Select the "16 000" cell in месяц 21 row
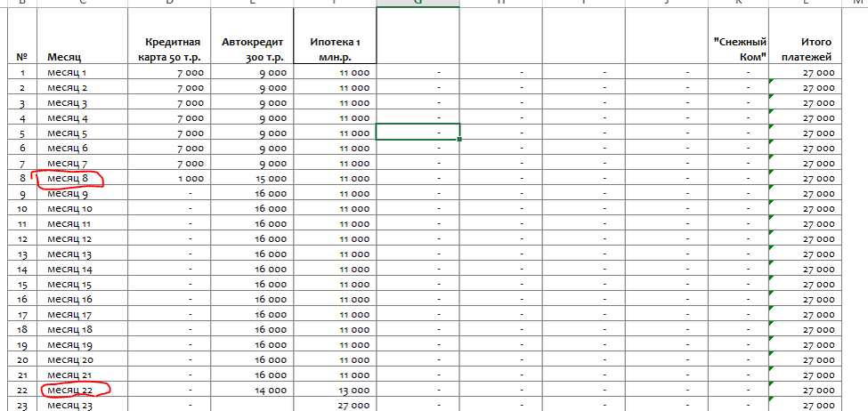 tap(252, 375)
